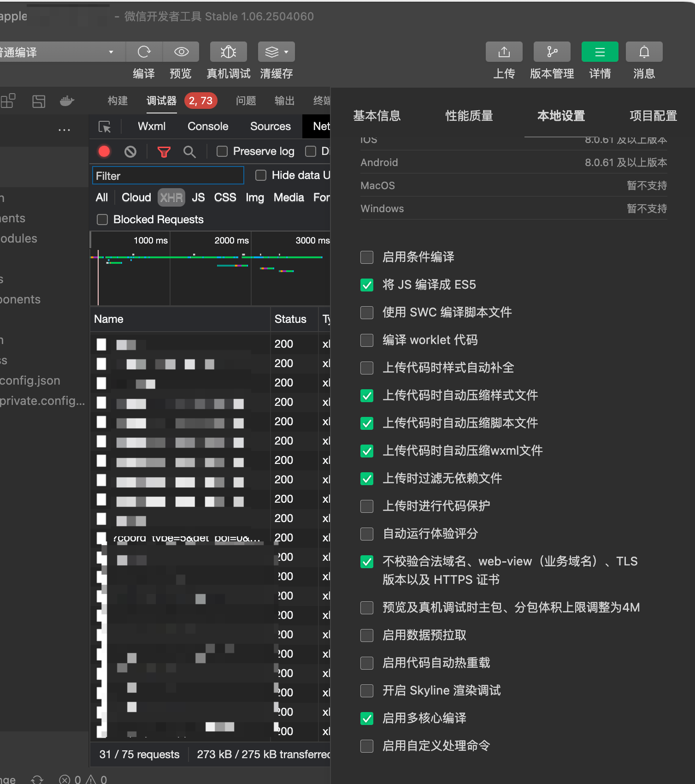Viewport: 695px width, 784px height.
Task: Toggle Blocked Requests checkbox
Action: pos(102,220)
